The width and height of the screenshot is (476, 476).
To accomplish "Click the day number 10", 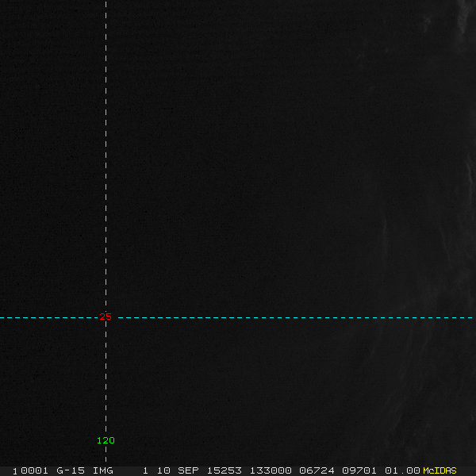I will click(163, 470).
